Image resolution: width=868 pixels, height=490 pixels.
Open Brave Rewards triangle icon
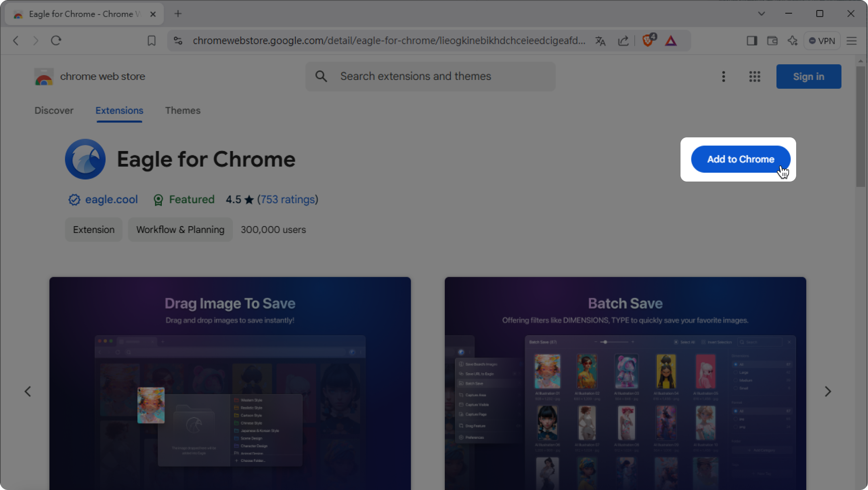(x=671, y=41)
